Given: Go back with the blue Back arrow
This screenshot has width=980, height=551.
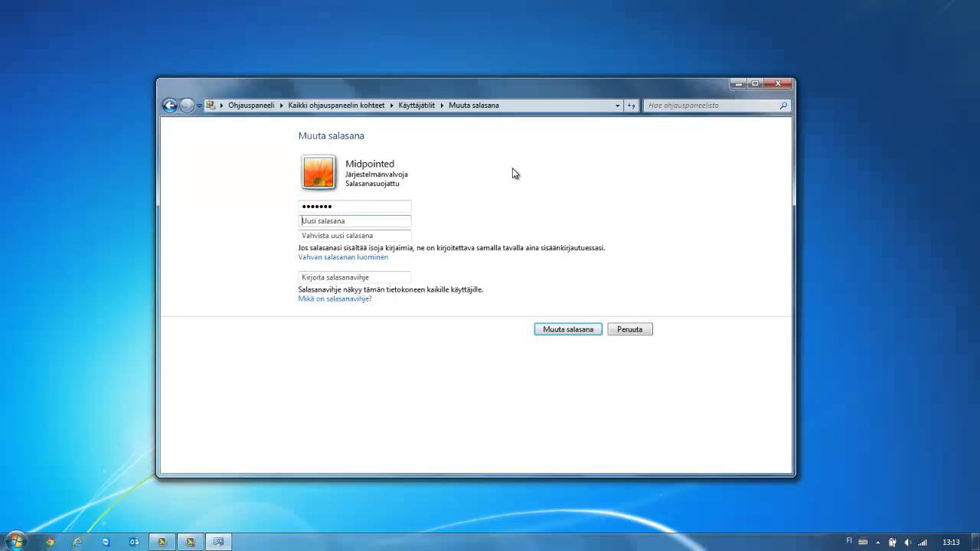Looking at the screenshot, I should click(x=170, y=106).
